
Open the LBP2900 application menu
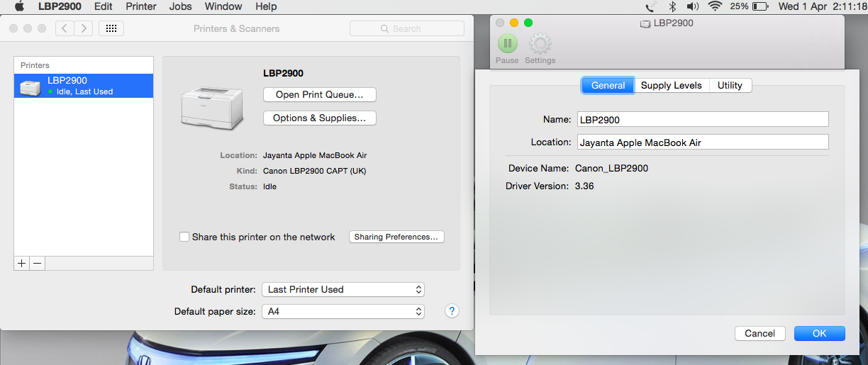click(x=60, y=6)
